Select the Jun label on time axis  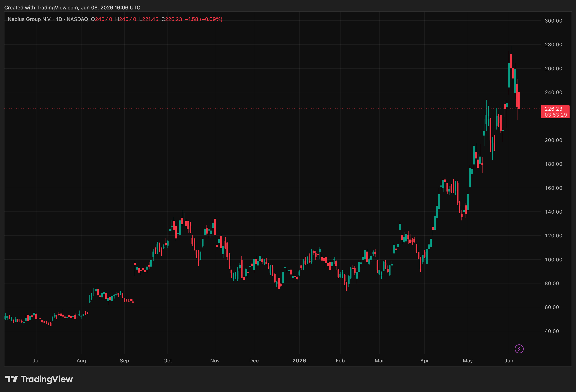509,360
